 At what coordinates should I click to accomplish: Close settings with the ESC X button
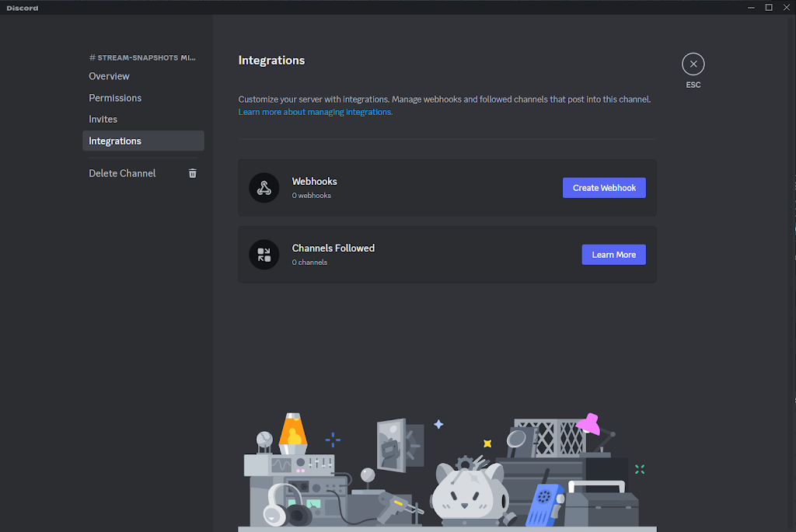[x=693, y=64]
